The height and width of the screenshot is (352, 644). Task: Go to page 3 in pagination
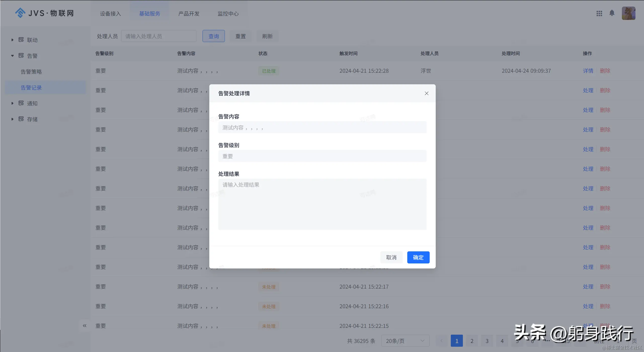(487, 341)
